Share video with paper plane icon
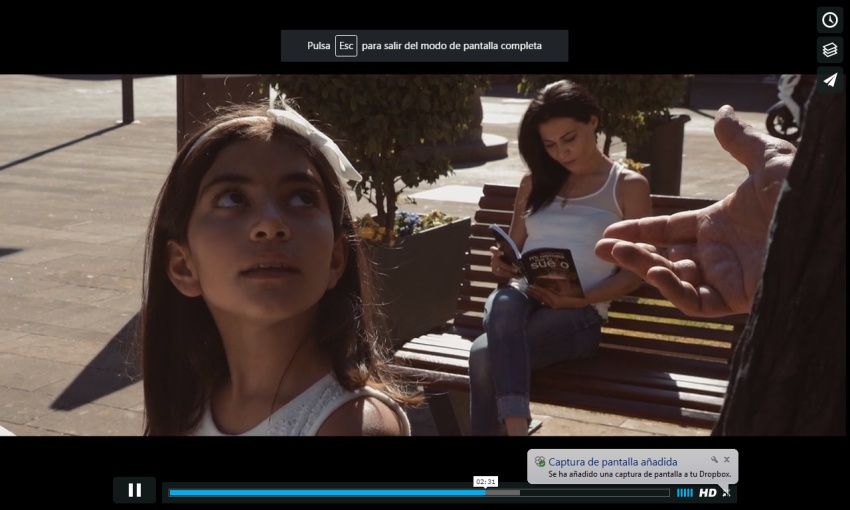Screen dimensions: 850x510 [830, 80]
